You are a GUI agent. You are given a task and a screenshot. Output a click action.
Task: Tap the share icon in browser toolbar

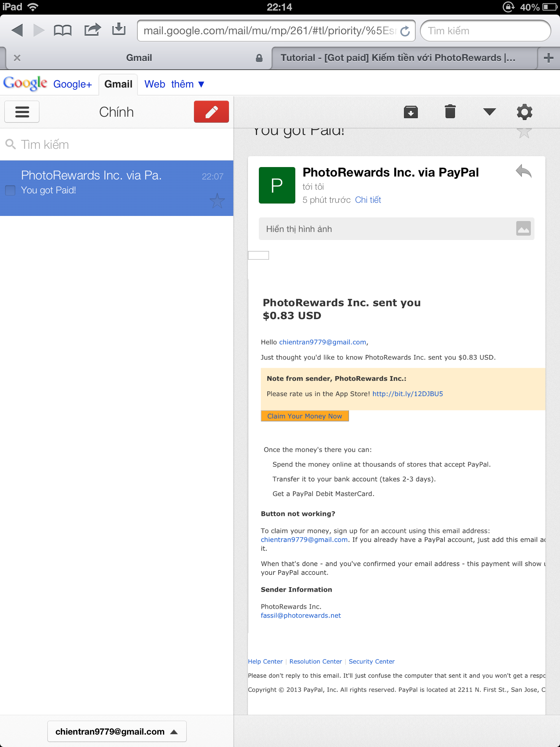pyautogui.click(x=92, y=30)
